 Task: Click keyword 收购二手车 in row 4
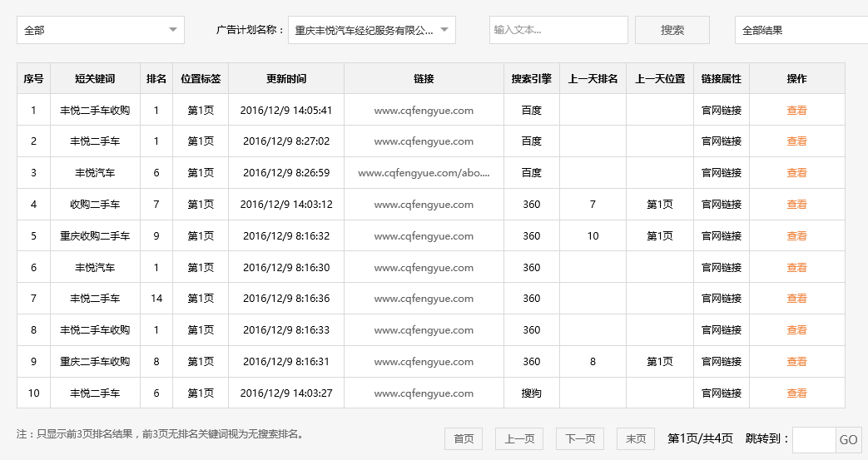[95, 205]
